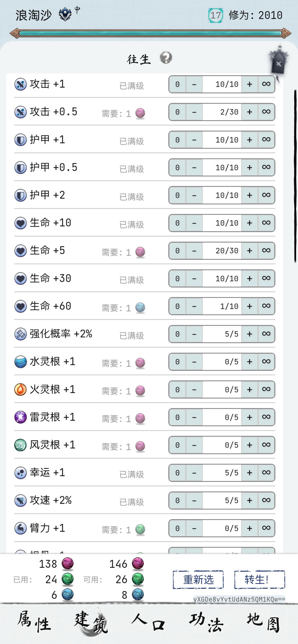This screenshot has height=644, width=298.
Task: Click the 转生! button
Action: tap(259, 579)
